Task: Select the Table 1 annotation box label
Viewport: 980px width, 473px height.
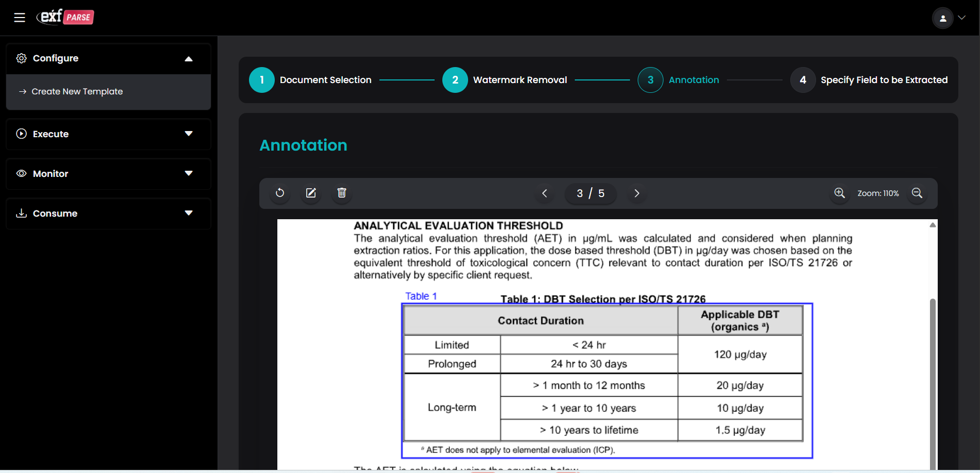Action: (x=421, y=296)
